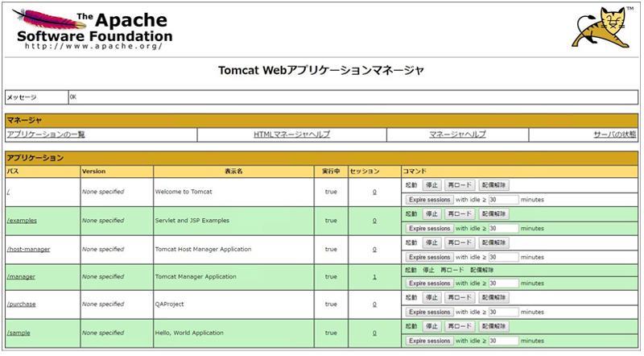Open the root / path link
This screenshot has width=644, height=356.
tap(8, 192)
